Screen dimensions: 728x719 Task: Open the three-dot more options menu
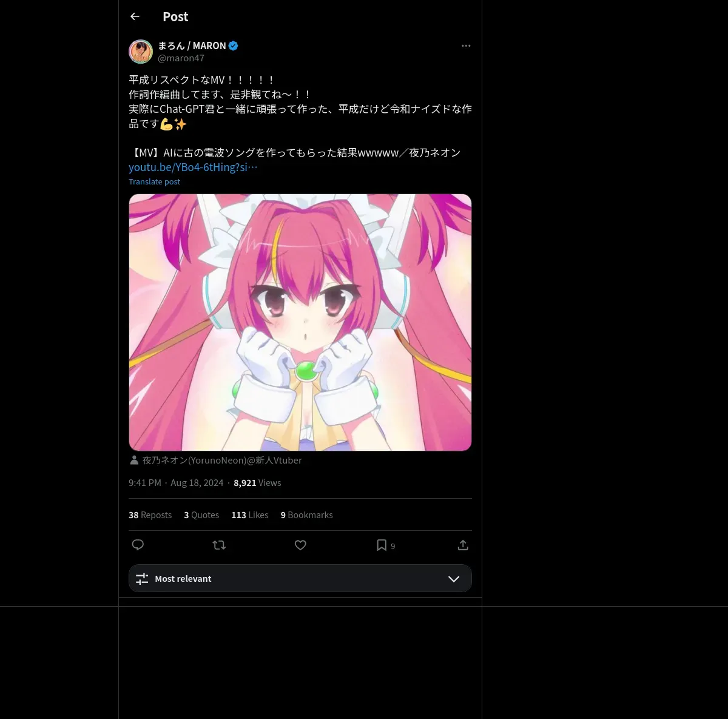coord(466,46)
